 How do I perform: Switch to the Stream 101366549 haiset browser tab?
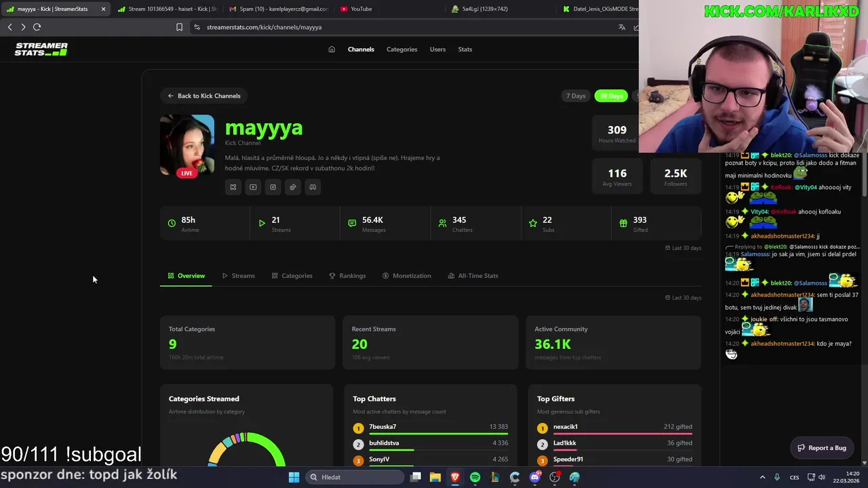click(x=166, y=9)
